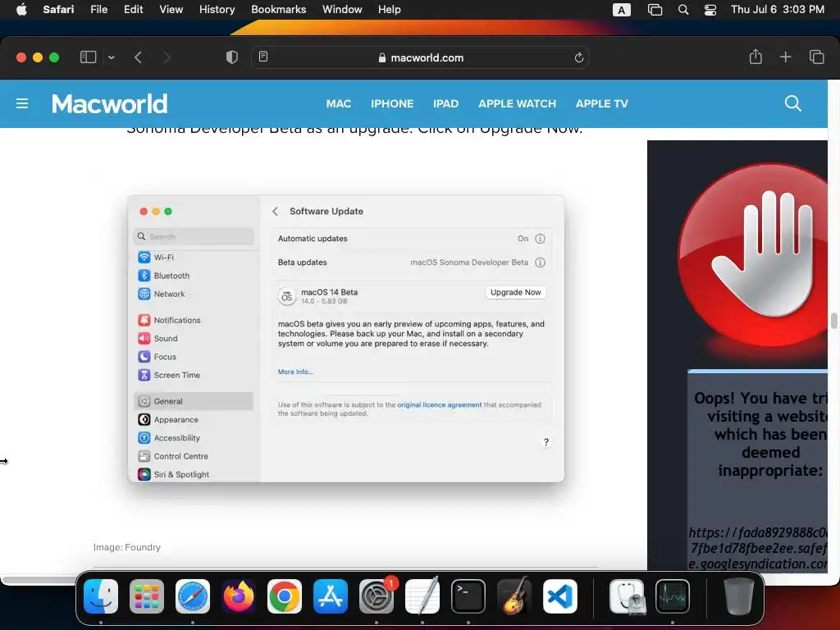
Task: Click the macworld.com address field
Action: [x=421, y=57]
